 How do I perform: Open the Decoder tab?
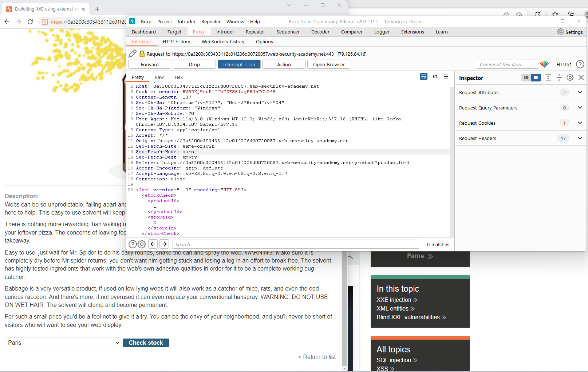click(320, 32)
